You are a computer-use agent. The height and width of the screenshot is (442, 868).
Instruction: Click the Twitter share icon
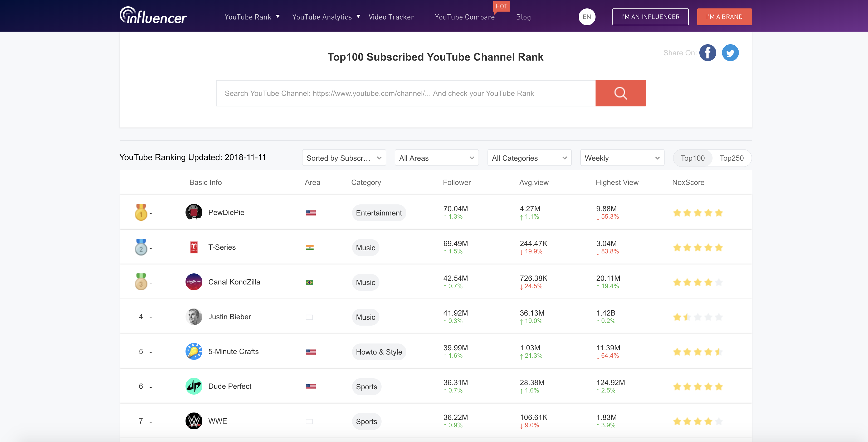click(x=730, y=53)
